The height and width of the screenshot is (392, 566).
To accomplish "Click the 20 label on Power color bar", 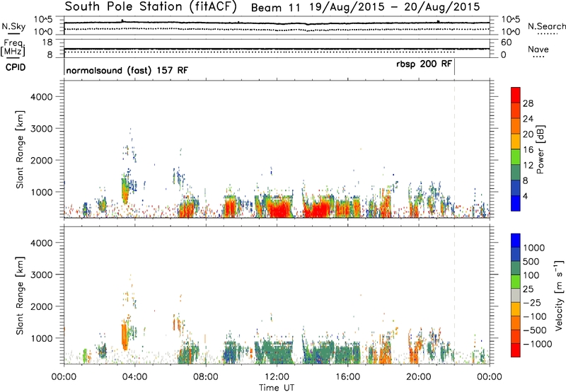I will tap(528, 134).
